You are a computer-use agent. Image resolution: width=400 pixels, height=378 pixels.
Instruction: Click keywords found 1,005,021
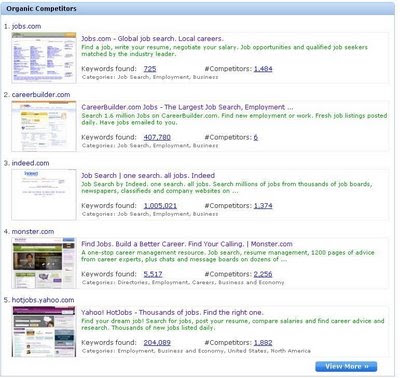pyautogui.click(x=160, y=206)
